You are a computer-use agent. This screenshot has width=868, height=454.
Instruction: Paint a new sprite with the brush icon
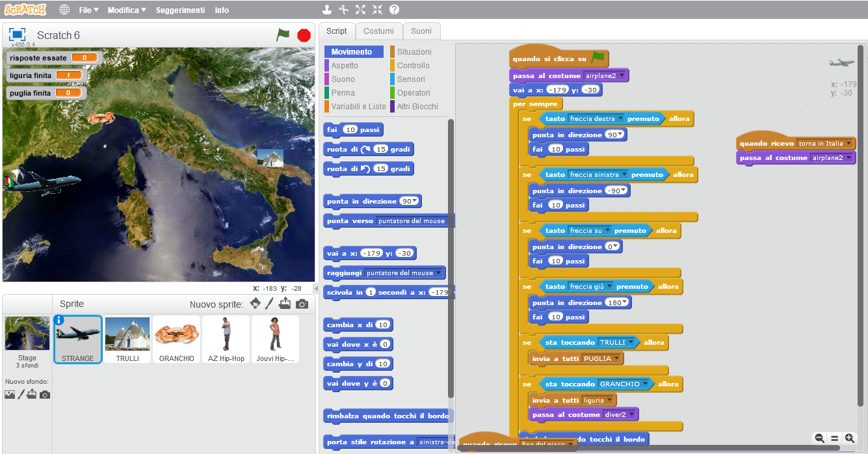click(x=269, y=304)
